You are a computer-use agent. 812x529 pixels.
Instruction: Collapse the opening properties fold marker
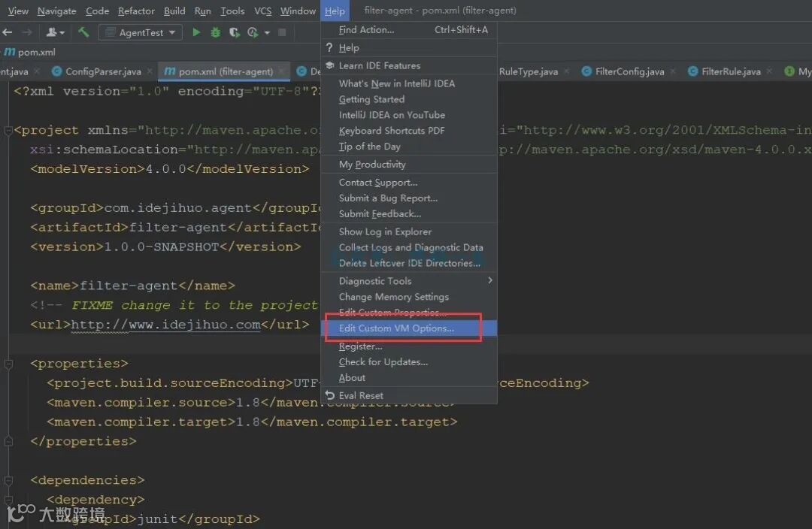[8, 364]
